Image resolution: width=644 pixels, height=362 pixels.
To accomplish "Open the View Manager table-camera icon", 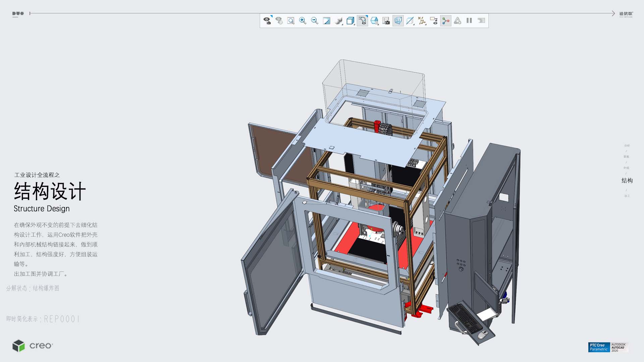I will click(x=386, y=21).
